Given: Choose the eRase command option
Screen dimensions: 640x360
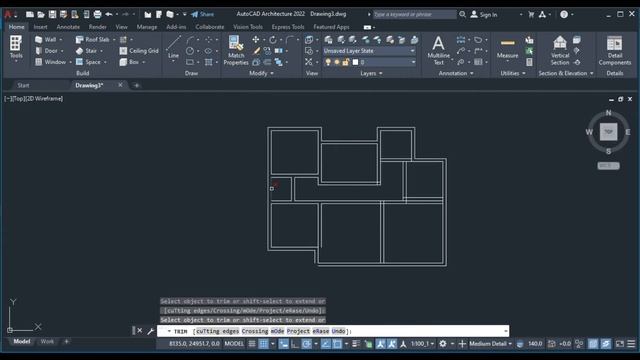Looking at the screenshot, I should (x=321, y=331).
